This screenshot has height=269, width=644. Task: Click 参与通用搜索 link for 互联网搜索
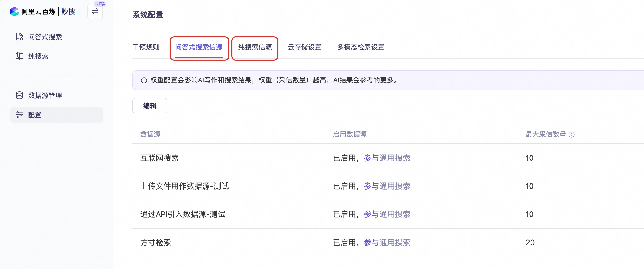pos(387,158)
